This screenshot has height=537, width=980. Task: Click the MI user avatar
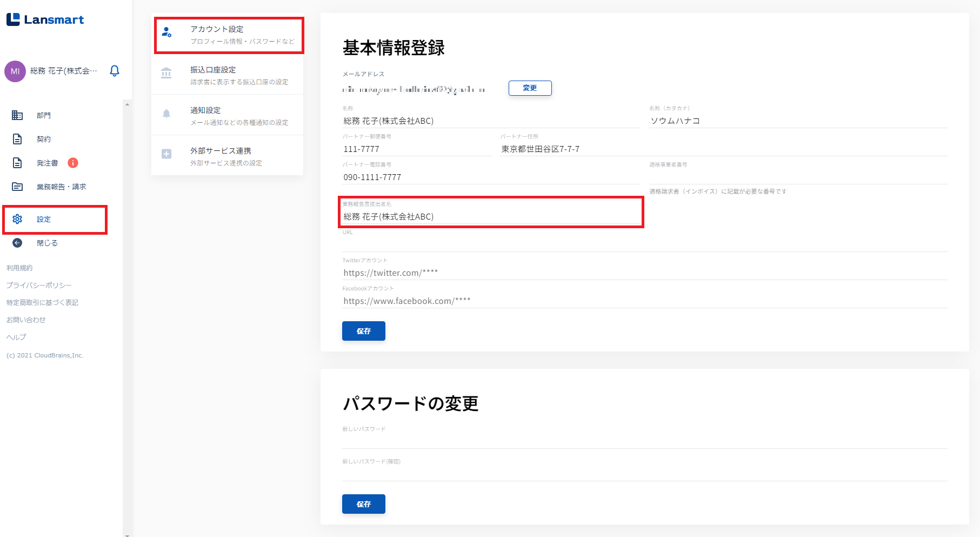(x=15, y=71)
